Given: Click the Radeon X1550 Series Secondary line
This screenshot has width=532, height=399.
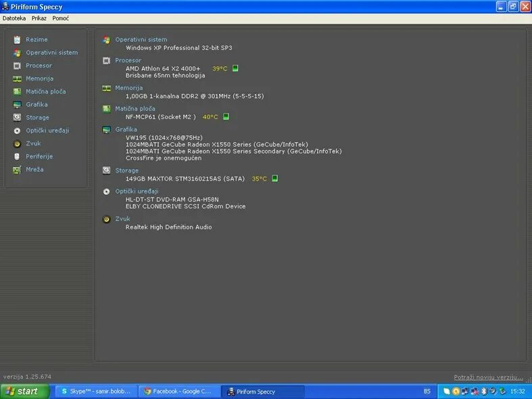Looking at the screenshot, I should 233,151.
